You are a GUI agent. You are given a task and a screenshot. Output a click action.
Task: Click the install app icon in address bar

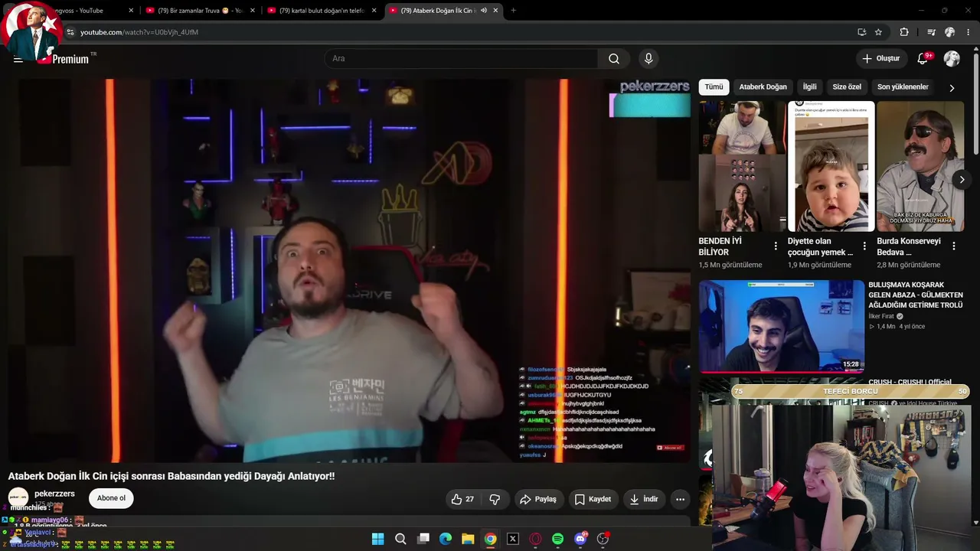pyautogui.click(x=861, y=32)
